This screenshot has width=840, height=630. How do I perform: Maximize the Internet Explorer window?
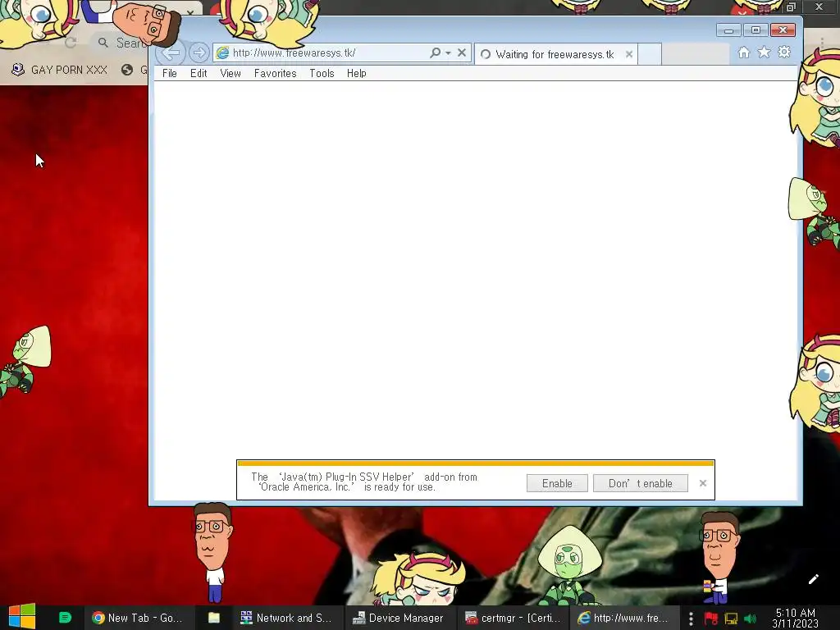click(756, 30)
